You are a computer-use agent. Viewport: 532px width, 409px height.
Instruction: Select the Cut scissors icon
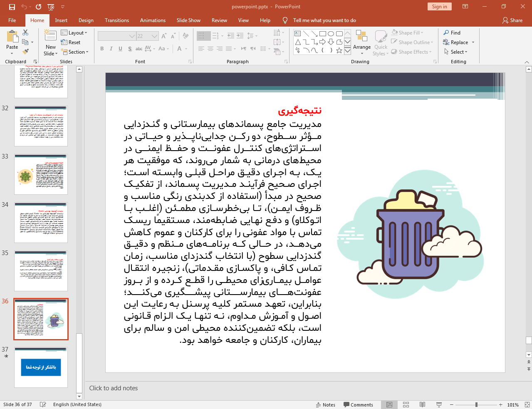pyautogui.click(x=25, y=32)
